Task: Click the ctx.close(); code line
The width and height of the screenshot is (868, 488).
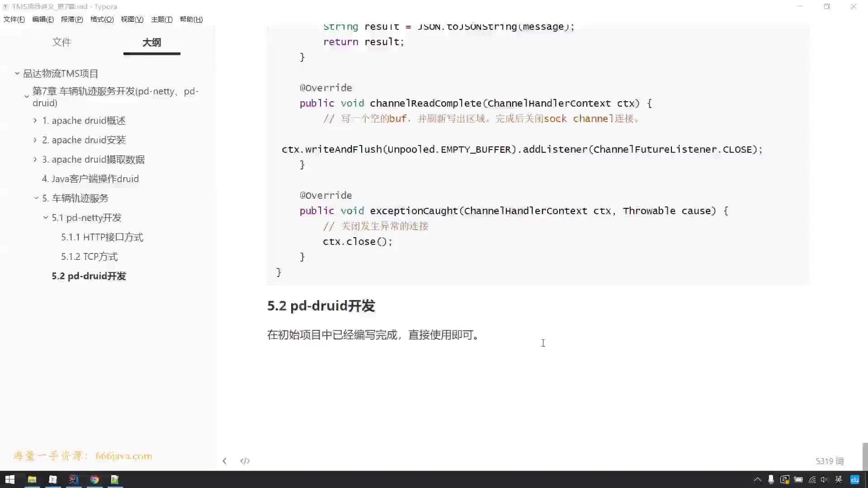Action: click(357, 242)
